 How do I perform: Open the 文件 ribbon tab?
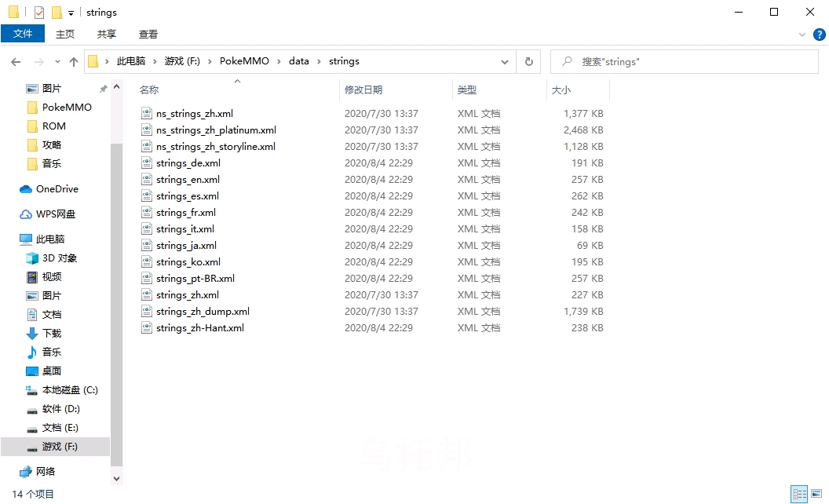click(x=23, y=34)
